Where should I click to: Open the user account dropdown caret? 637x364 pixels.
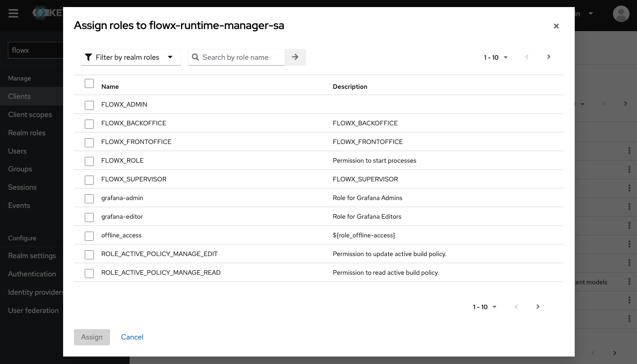pyautogui.click(x=590, y=14)
